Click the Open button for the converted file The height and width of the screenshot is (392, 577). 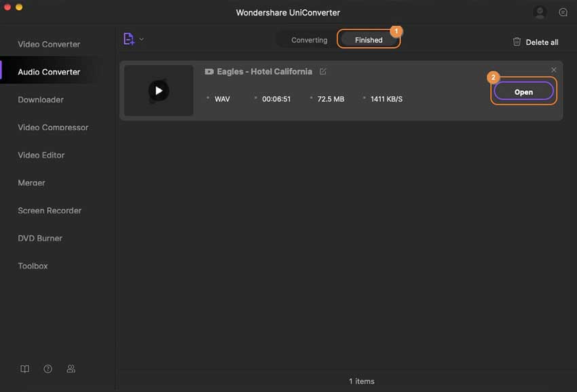pyautogui.click(x=523, y=92)
